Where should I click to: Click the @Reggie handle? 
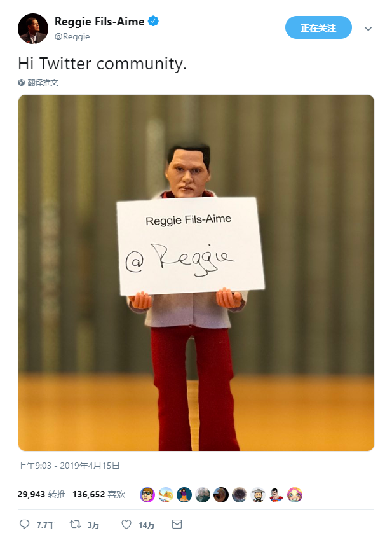[72, 36]
